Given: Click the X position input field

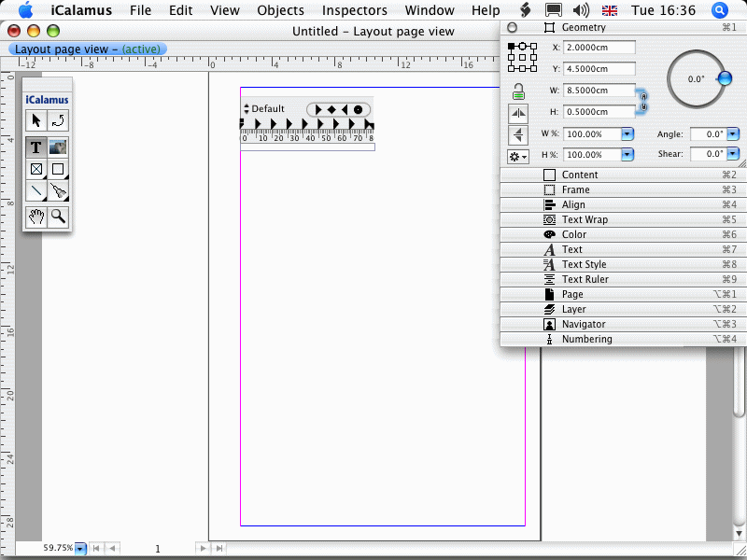Looking at the screenshot, I should coord(599,48).
